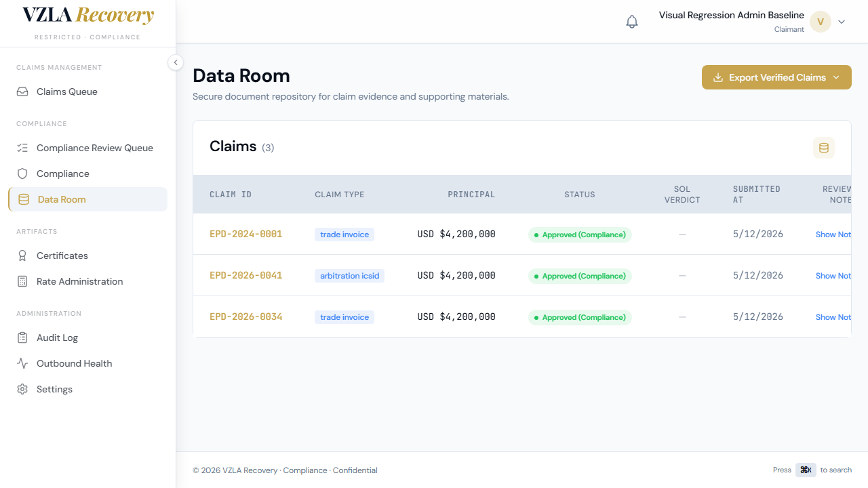Click Approved status badge for EPD-2024-0001
The height and width of the screenshot is (488, 868).
point(580,235)
